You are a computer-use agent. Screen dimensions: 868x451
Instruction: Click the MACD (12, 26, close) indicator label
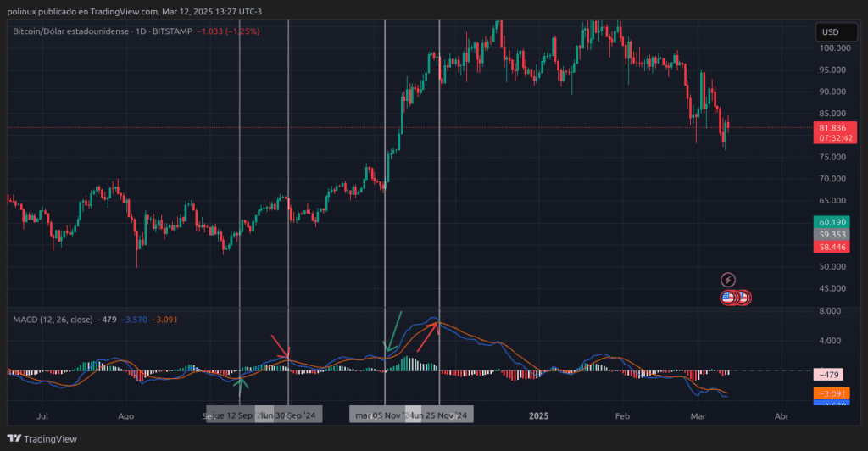(x=53, y=320)
